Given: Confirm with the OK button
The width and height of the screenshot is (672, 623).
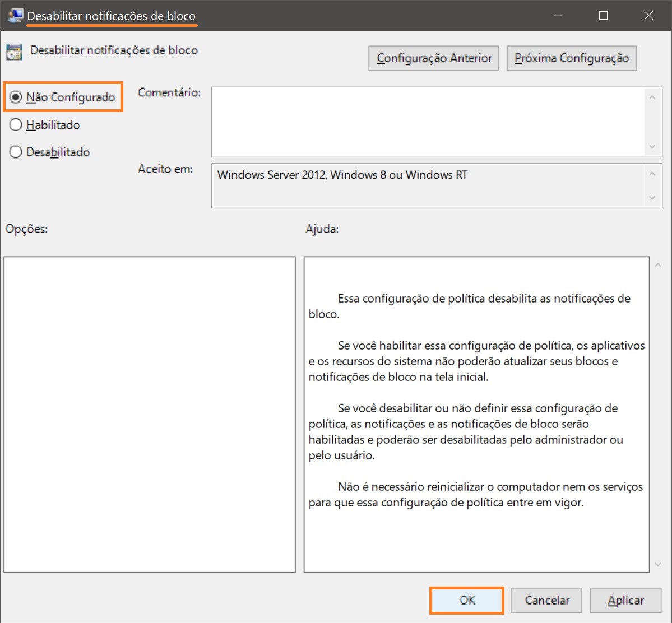Looking at the screenshot, I should pyautogui.click(x=466, y=600).
